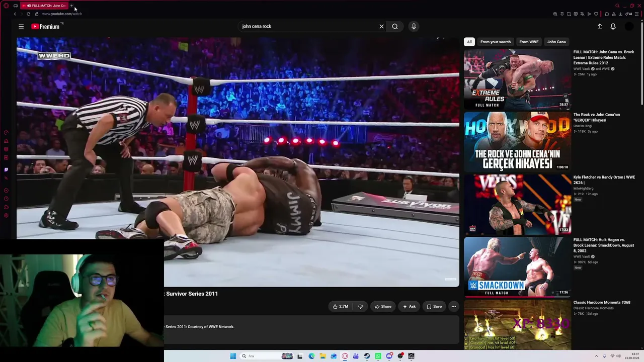Show site security lock information
Screen dimensions: 644x362
coord(37,14)
